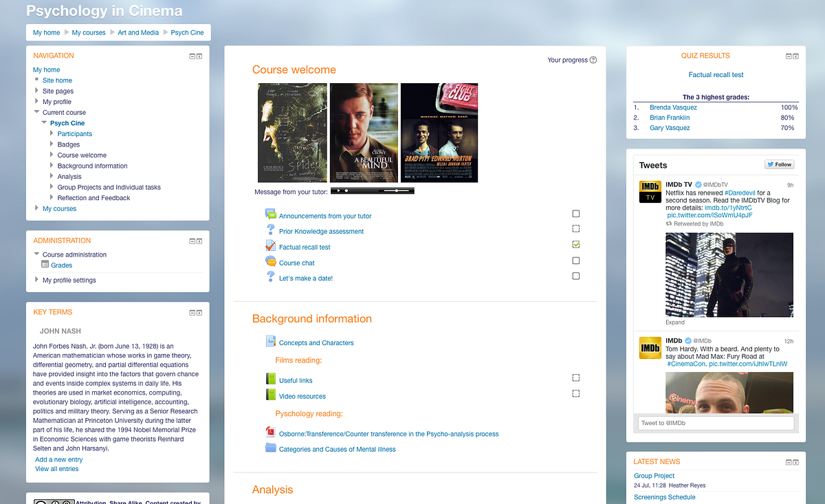Dock the Navigation block

[199, 56]
